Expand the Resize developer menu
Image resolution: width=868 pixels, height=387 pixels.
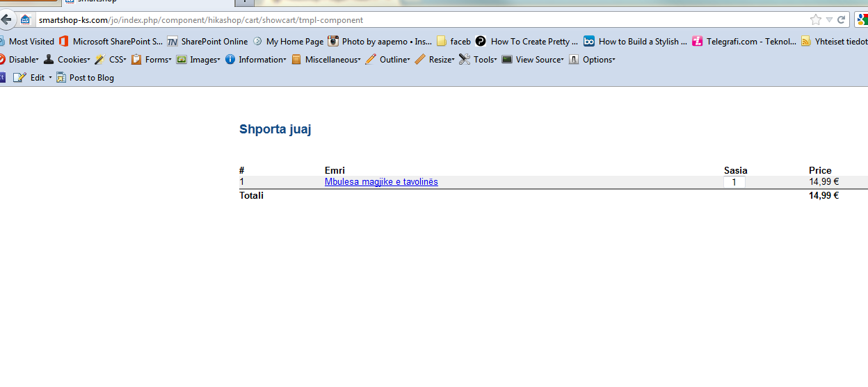[435, 60]
